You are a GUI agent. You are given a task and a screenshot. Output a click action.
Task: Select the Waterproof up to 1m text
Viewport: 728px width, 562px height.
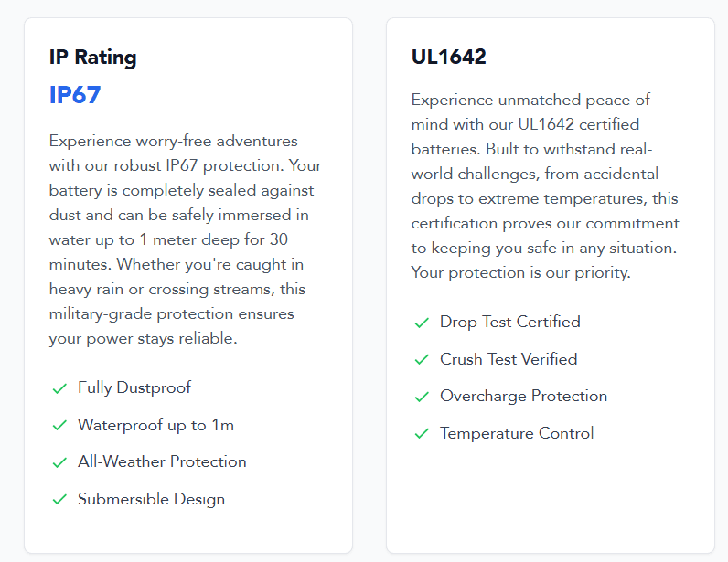pyautogui.click(x=156, y=425)
